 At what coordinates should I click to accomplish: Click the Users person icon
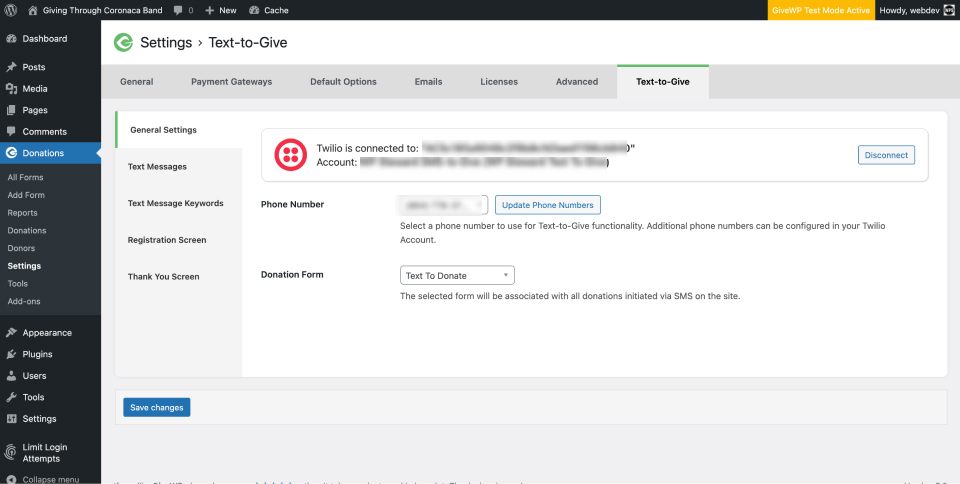[x=11, y=376]
